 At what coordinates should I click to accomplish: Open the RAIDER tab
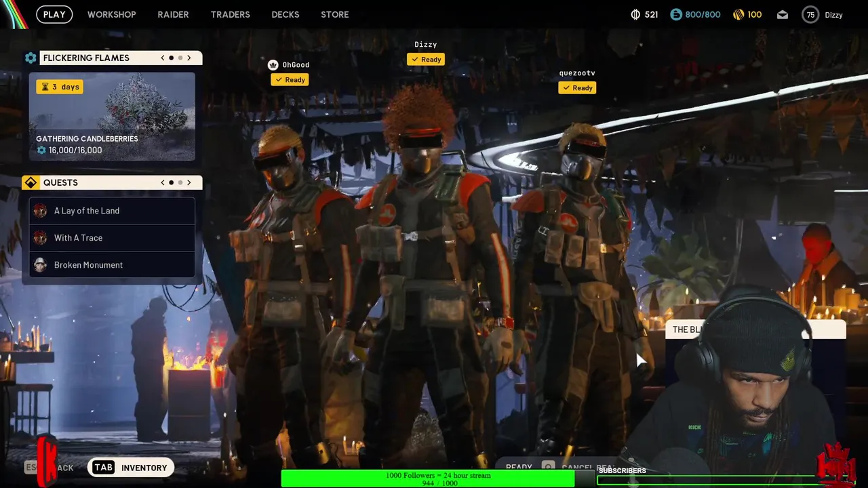(x=173, y=14)
